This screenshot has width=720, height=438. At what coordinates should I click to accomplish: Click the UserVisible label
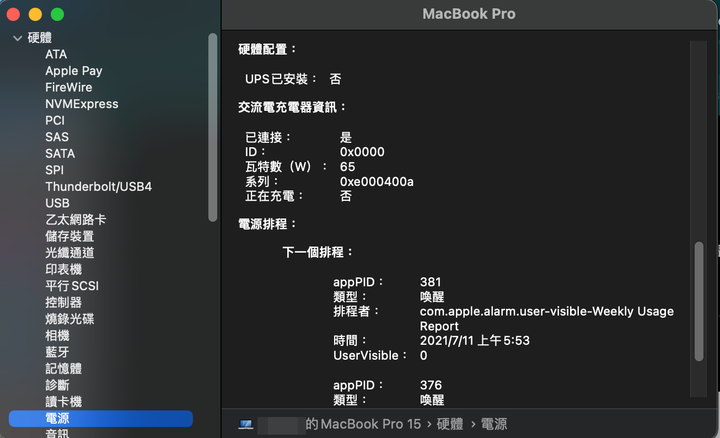click(370, 355)
